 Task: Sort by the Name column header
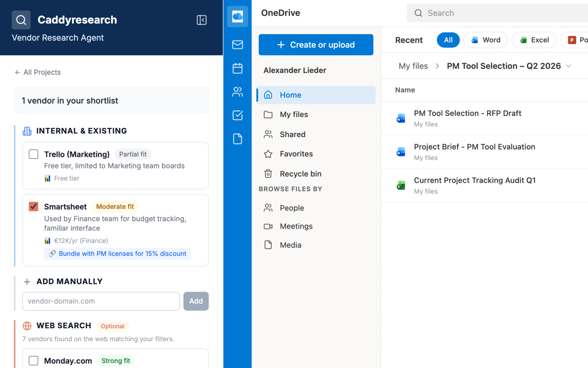tap(405, 90)
